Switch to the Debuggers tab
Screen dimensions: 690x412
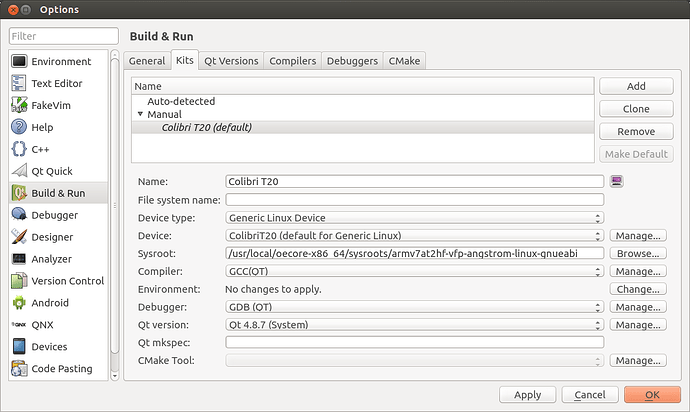point(352,61)
